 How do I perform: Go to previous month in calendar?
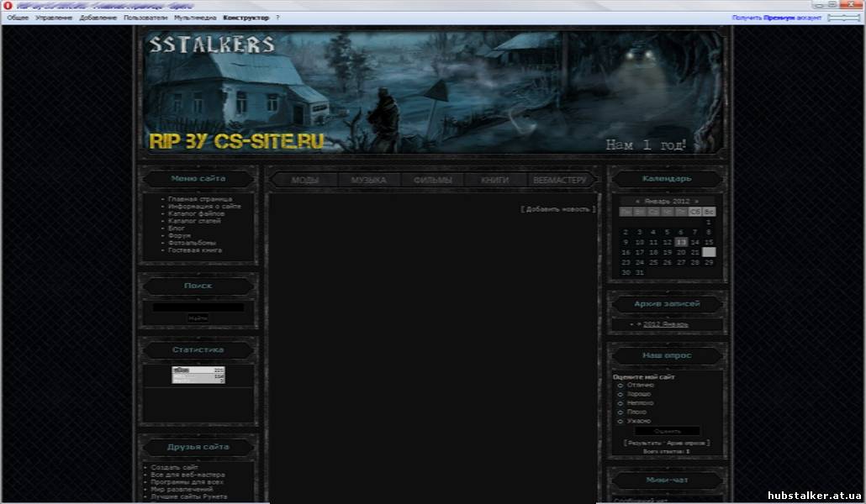637,202
